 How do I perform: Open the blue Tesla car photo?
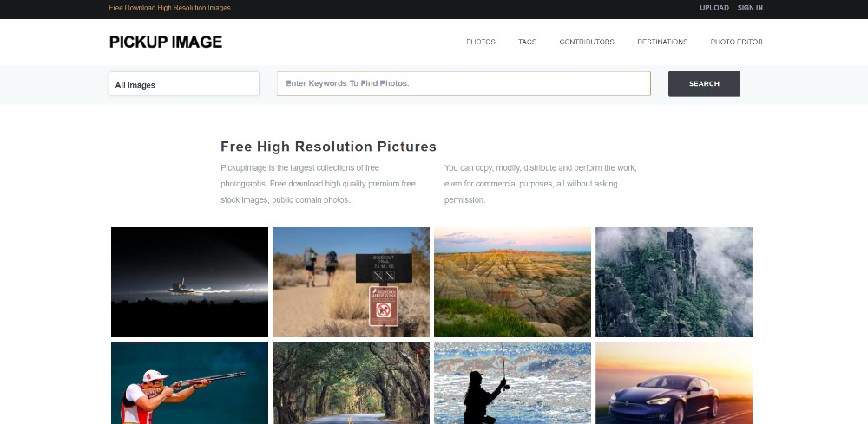[x=674, y=382]
